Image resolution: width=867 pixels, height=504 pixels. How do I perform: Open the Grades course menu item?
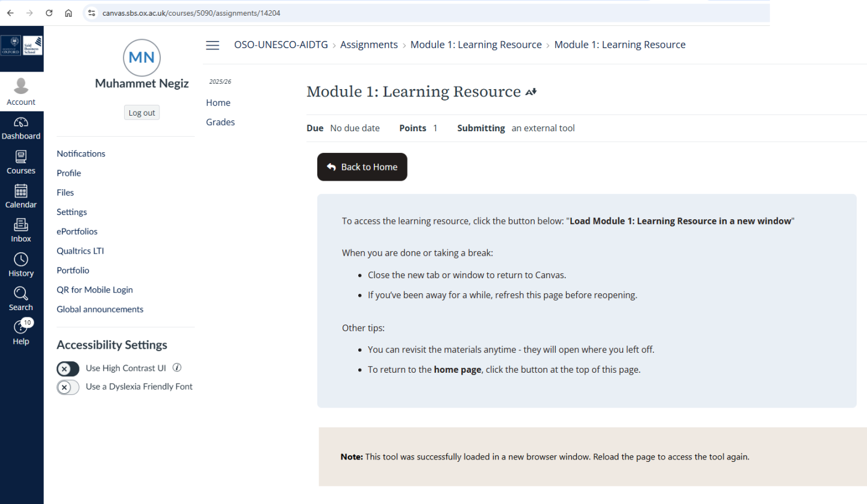[220, 122]
